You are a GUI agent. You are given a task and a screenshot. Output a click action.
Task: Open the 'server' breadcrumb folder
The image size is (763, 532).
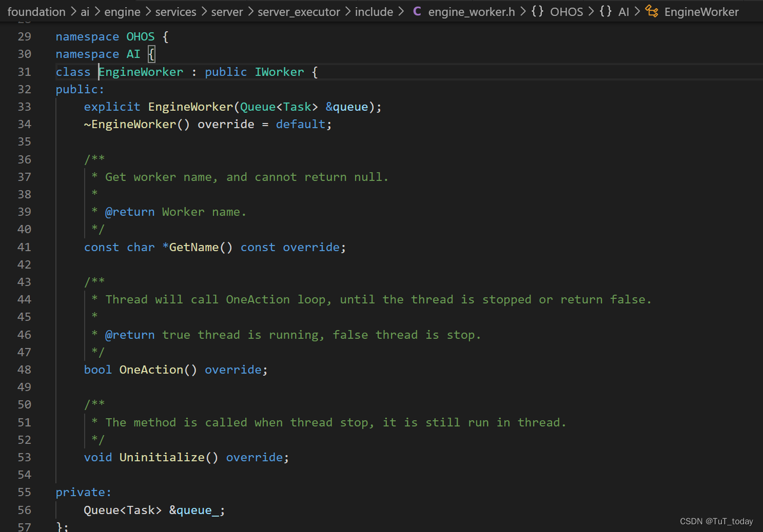227,11
